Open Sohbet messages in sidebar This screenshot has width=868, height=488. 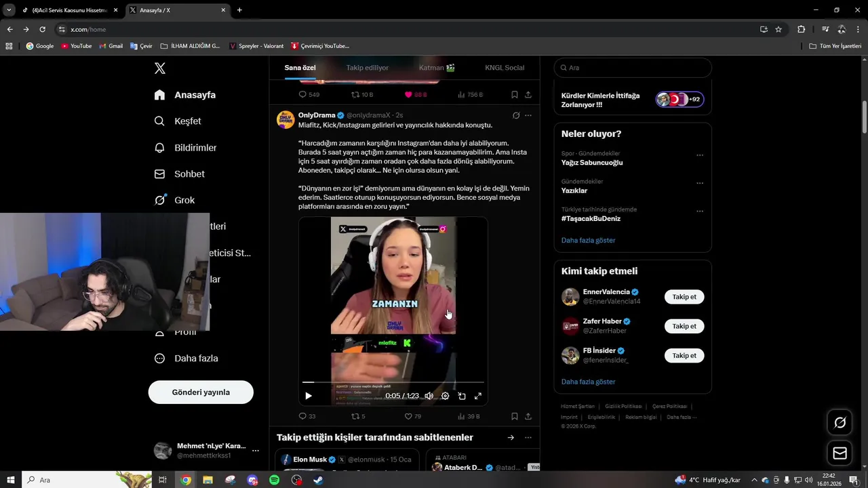click(x=179, y=174)
